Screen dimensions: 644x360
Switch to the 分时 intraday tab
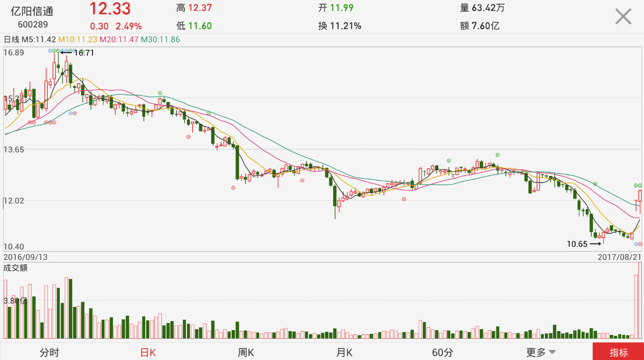[x=49, y=352]
